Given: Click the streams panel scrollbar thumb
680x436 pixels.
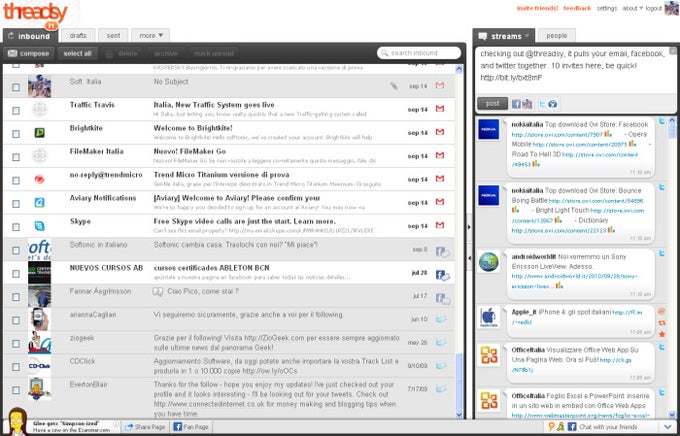Looking at the screenshot, I should (x=672, y=129).
